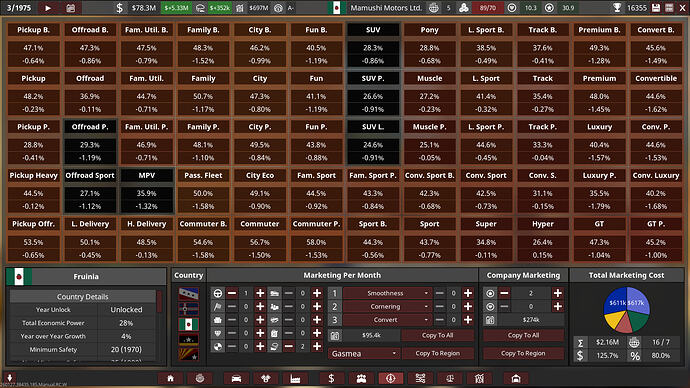Open the bank building icon in bottom bar
690x388 pixels.
(x=479, y=378)
